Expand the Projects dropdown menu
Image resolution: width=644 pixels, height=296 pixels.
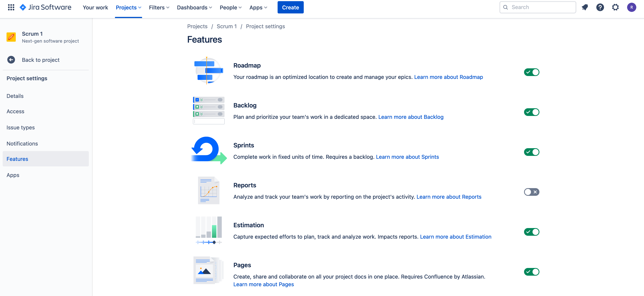pos(128,7)
